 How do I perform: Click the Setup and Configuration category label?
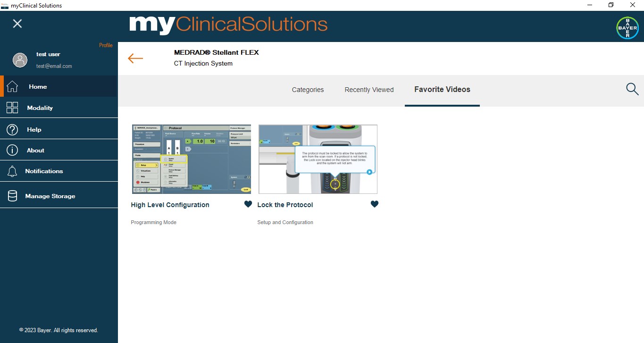coord(285,222)
